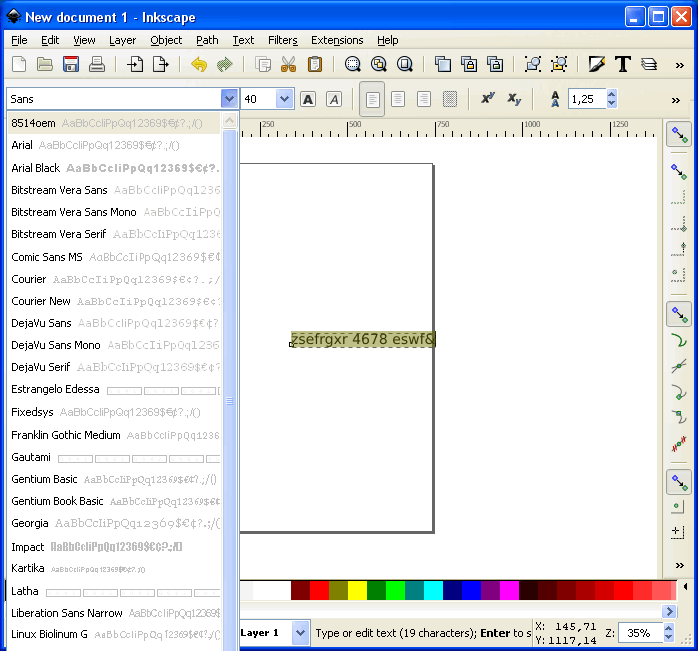Screen dimensions: 698x651
Task: Duplicate the selected object icon
Action: (443, 65)
